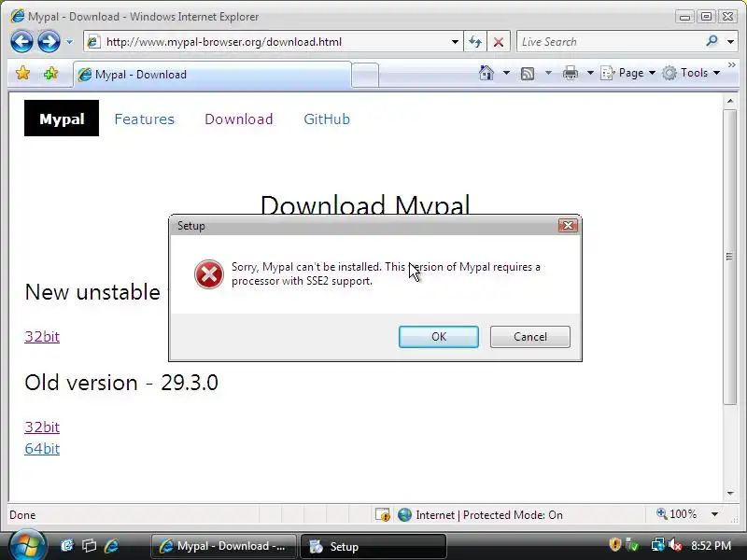Click Switch between windows quick launch icon
Screen dimensions: 747x560
90,546
